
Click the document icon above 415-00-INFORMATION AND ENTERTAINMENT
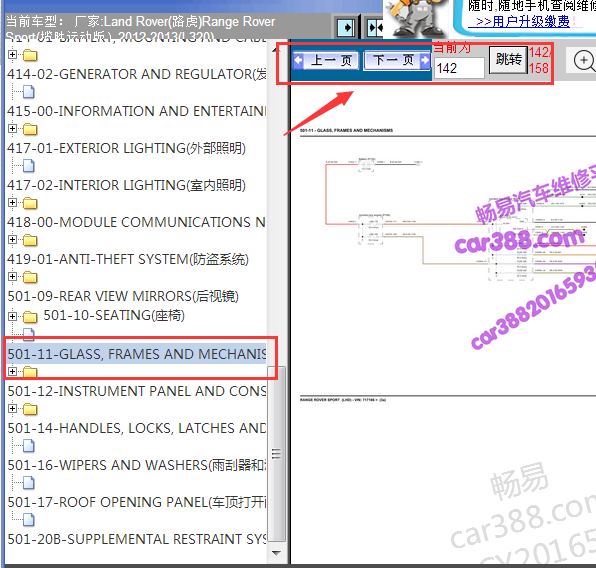(x=29, y=92)
